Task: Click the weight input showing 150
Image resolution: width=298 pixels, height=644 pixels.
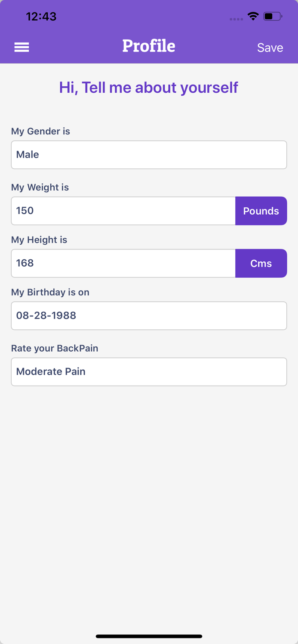Action: point(123,211)
